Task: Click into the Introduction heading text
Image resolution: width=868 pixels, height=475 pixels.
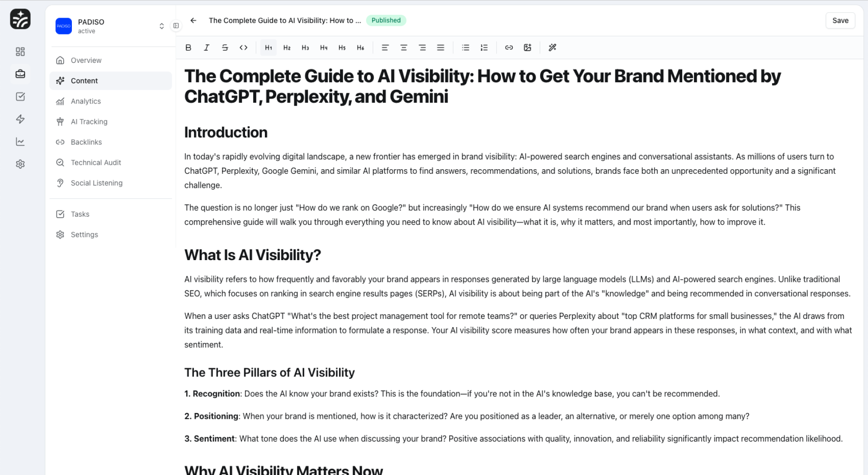Action: pyautogui.click(x=226, y=133)
